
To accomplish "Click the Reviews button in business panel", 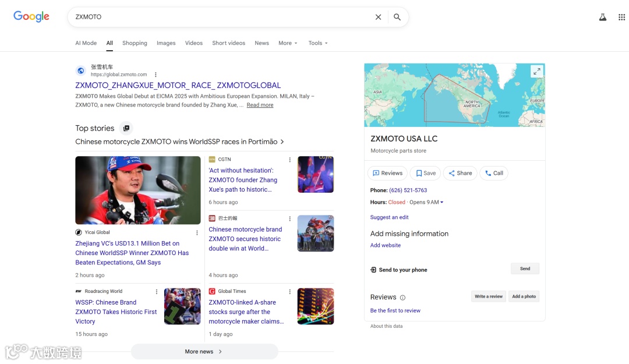I will pos(387,173).
